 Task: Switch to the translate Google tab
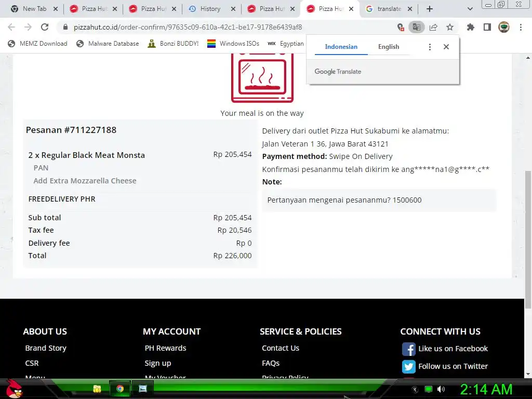pyautogui.click(x=389, y=9)
